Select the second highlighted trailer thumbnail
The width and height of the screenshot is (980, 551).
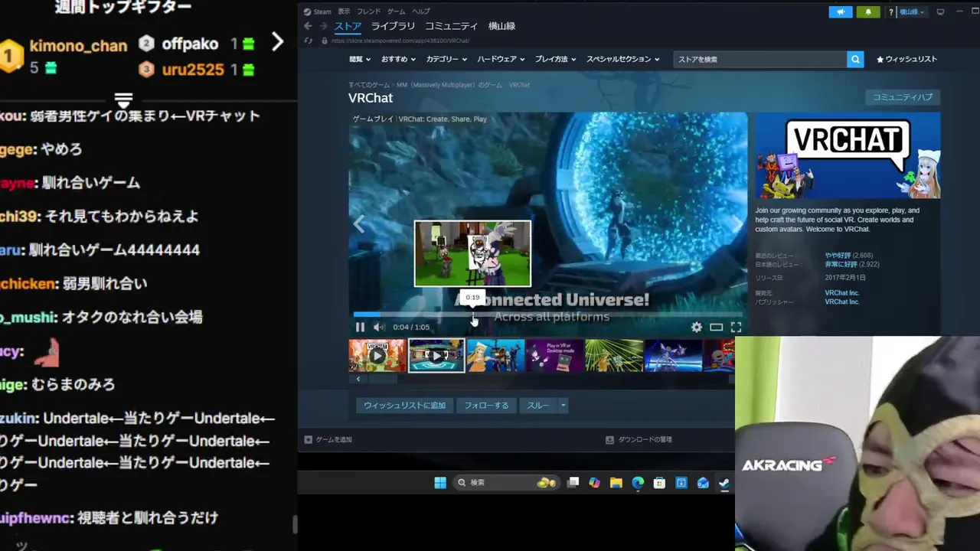click(x=436, y=356)
